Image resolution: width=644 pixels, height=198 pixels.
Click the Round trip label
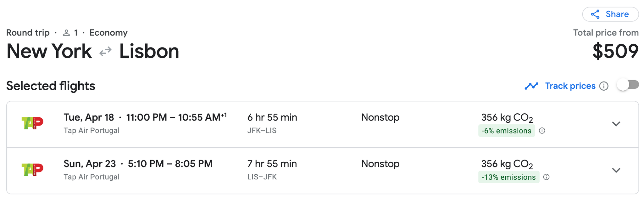tap(28, 33)
